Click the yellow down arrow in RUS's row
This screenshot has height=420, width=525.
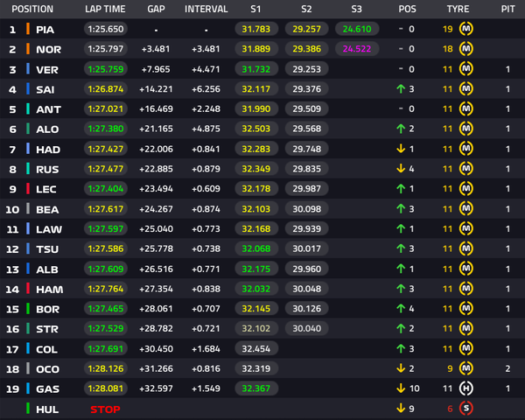click(401, 169)
